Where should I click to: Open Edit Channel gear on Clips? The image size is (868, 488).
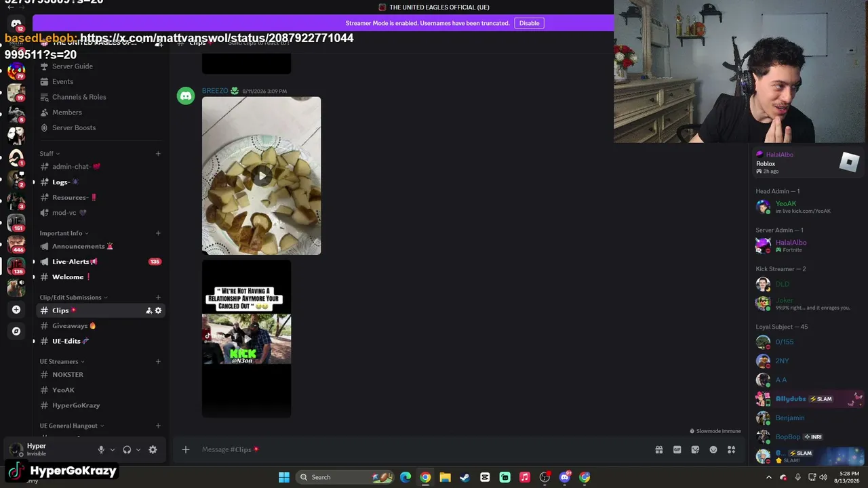pos(158,310)
